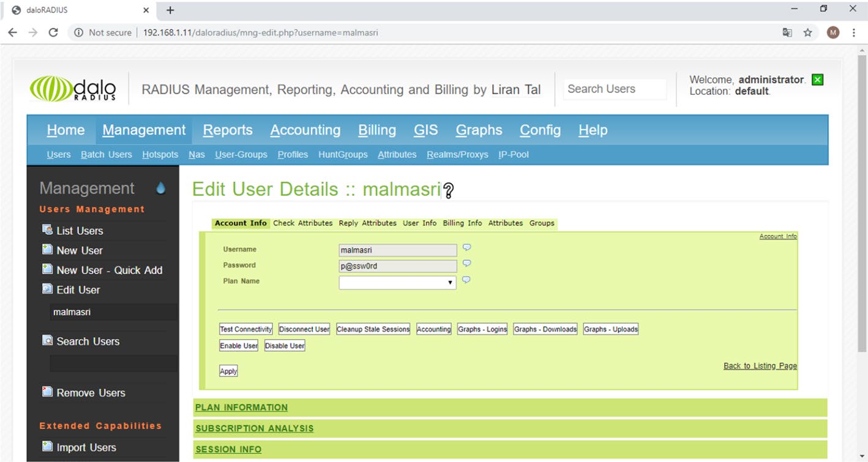The image size is (868, 462).
Task: Switch to the Check Attributes tab
Action: pos(302,223)
